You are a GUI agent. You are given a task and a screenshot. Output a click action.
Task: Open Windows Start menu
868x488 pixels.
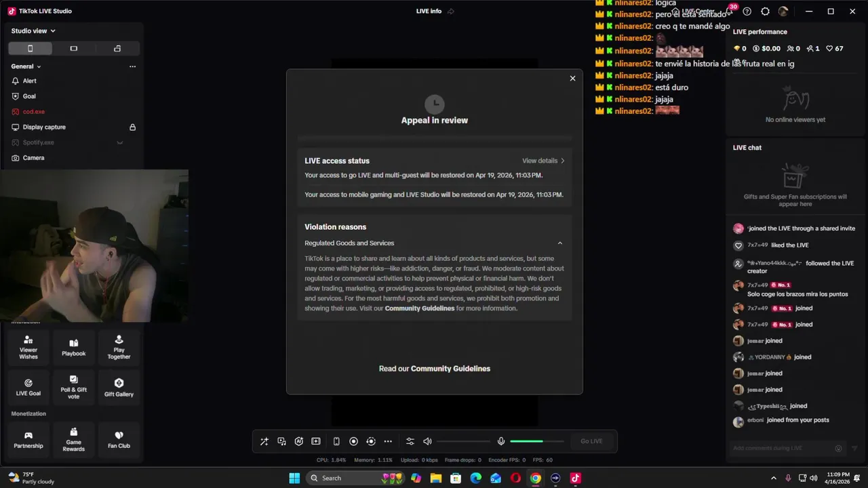point(294,478)
